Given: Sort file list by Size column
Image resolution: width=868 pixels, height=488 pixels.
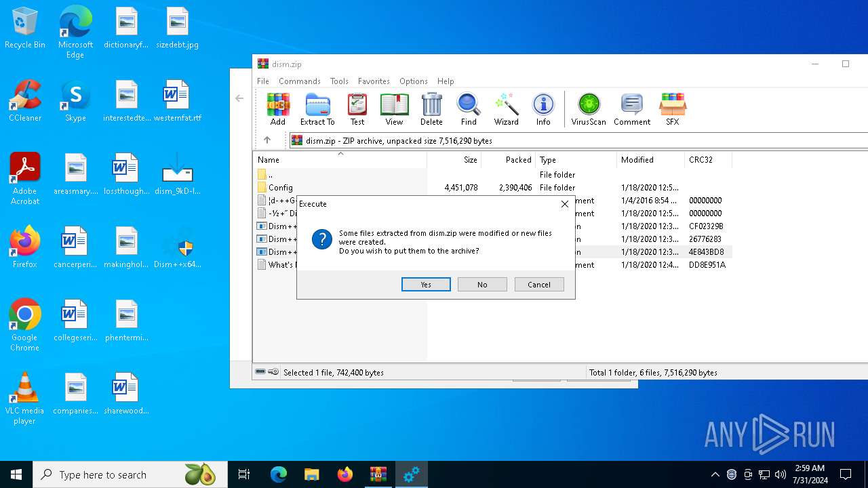Looking at the screenshot, I should tap(454, 160).
